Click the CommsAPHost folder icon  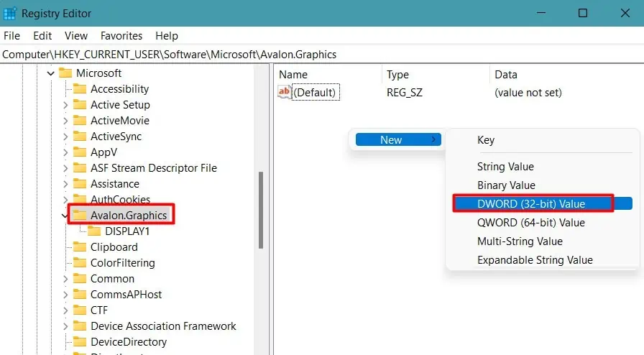point(80,295)
